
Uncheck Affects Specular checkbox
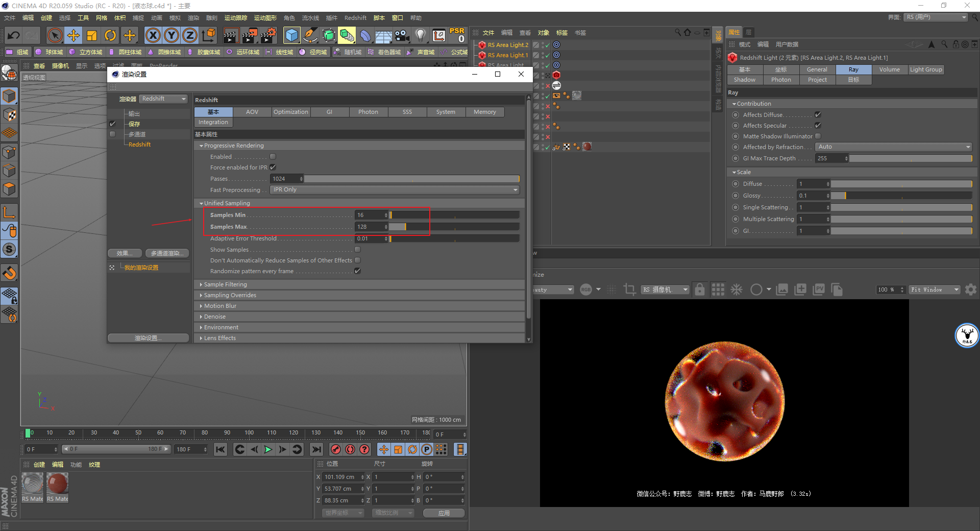818,126
